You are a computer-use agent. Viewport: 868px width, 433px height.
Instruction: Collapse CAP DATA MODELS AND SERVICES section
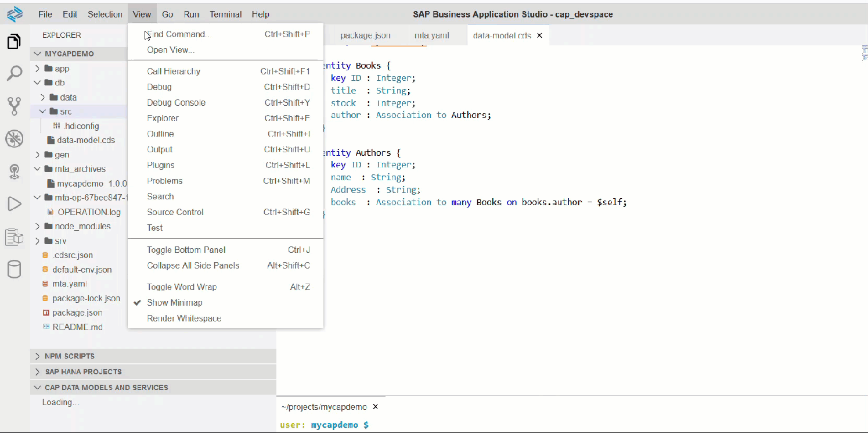pos(153,387)
